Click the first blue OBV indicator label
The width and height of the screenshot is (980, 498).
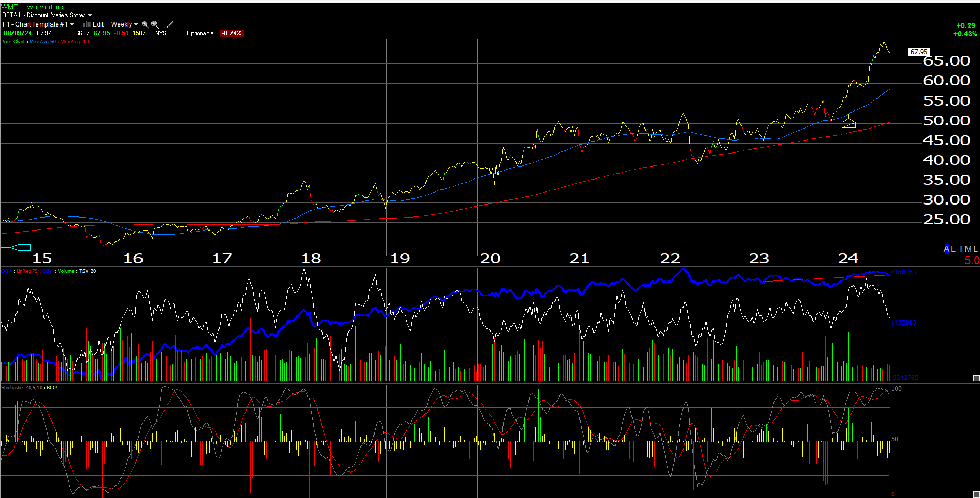(6, 271)
